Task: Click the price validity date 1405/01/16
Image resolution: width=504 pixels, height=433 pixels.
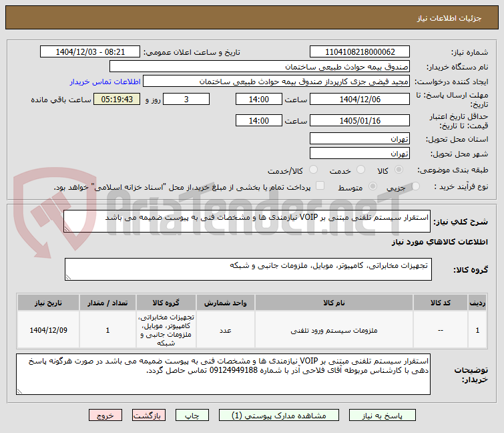Action: pyautogui.click(x=360, y=120)
